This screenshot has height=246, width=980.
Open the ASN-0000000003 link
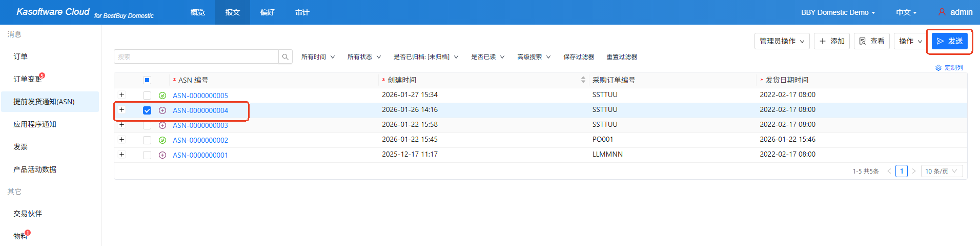click(200, 125)
